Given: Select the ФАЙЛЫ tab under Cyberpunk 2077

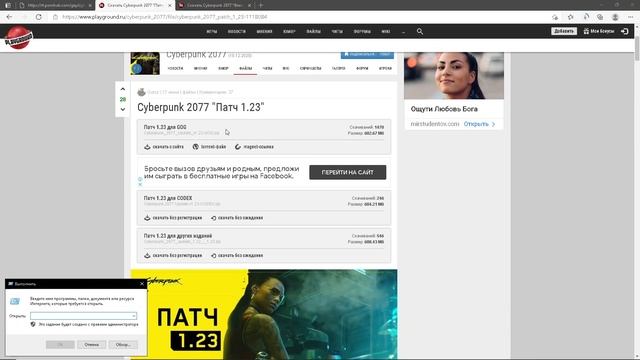Looking at the screenshot, I should (x=245, y=68).
